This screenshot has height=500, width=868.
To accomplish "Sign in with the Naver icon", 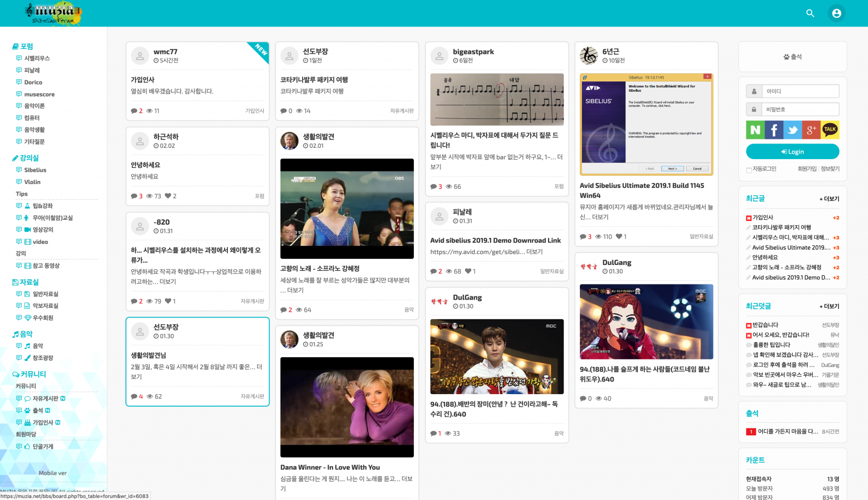I will 755,130.
